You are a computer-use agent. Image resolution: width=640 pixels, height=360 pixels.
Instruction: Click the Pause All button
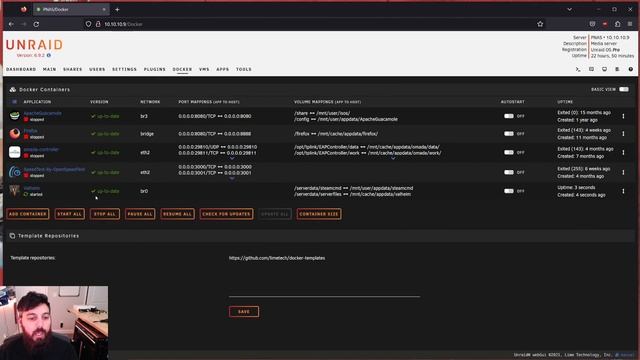point(140,214)
